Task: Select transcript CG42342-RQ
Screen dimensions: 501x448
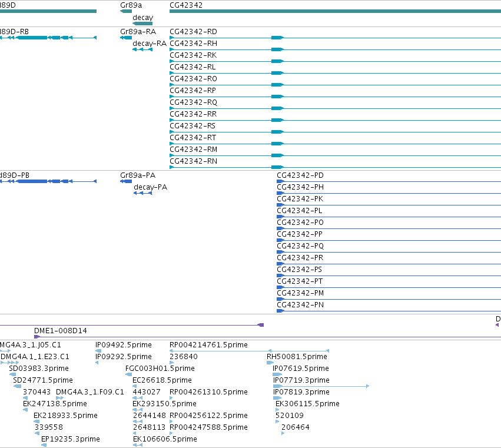Action: [x=193, y=102]
